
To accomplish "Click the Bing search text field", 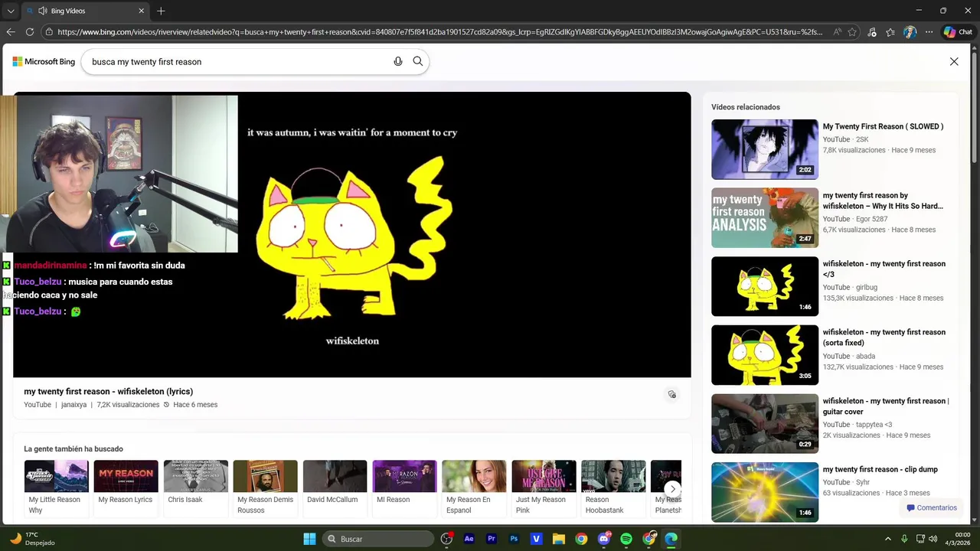I will click(237, 61).
